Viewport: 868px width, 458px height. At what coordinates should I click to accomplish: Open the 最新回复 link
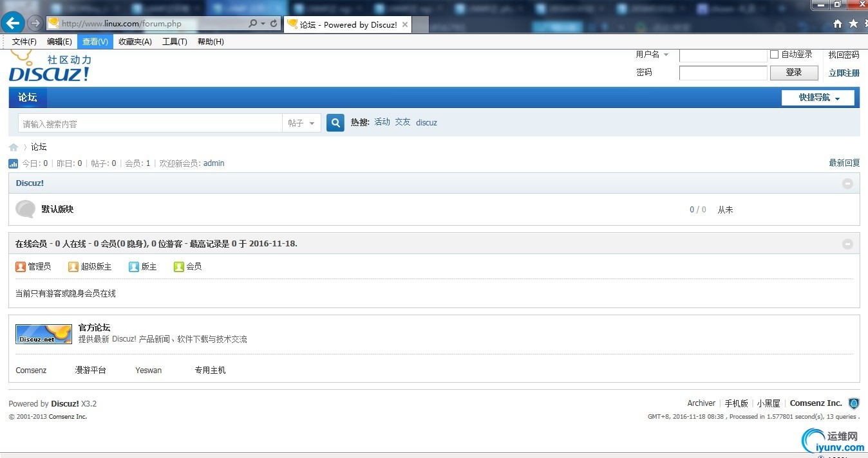point(844,163)
